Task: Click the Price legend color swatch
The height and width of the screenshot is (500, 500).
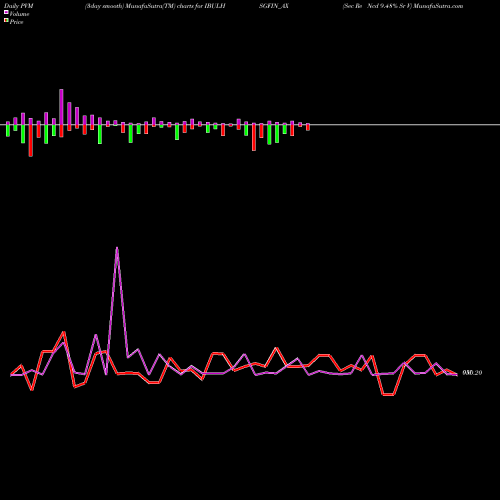Action: coord(6,21)
